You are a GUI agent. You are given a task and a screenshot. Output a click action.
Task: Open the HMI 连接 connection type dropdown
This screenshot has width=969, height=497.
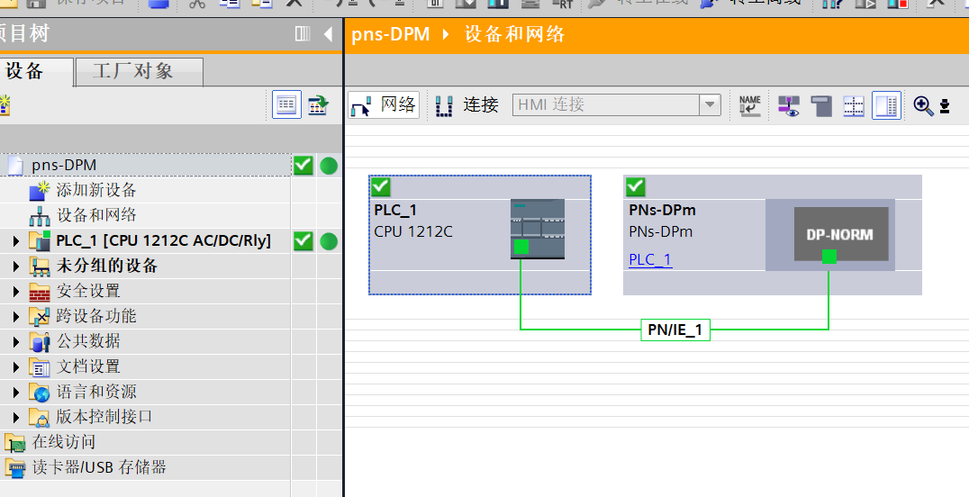pos(710,105)
